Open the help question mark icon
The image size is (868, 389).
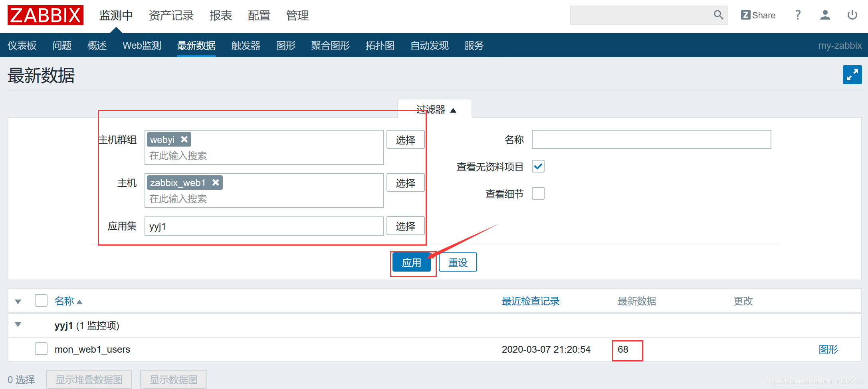[x=798, y=15]
